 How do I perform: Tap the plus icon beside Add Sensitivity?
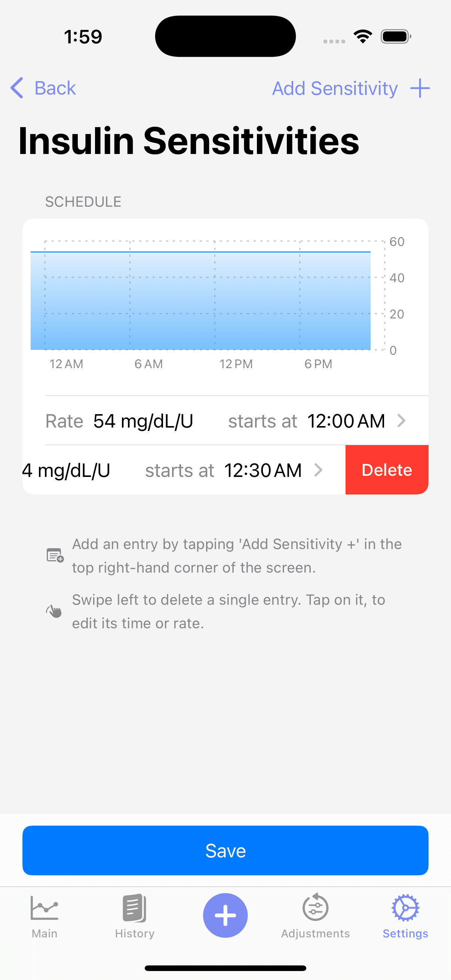point(420,88)
